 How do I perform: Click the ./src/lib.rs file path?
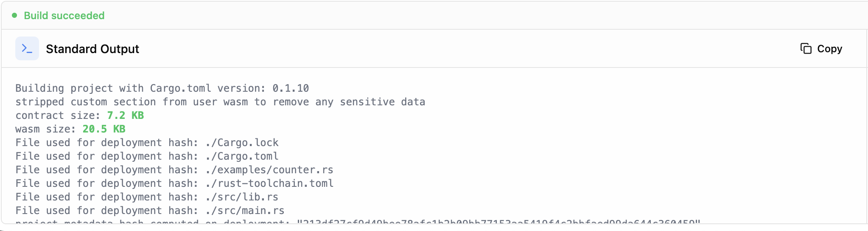coord(241,197)
